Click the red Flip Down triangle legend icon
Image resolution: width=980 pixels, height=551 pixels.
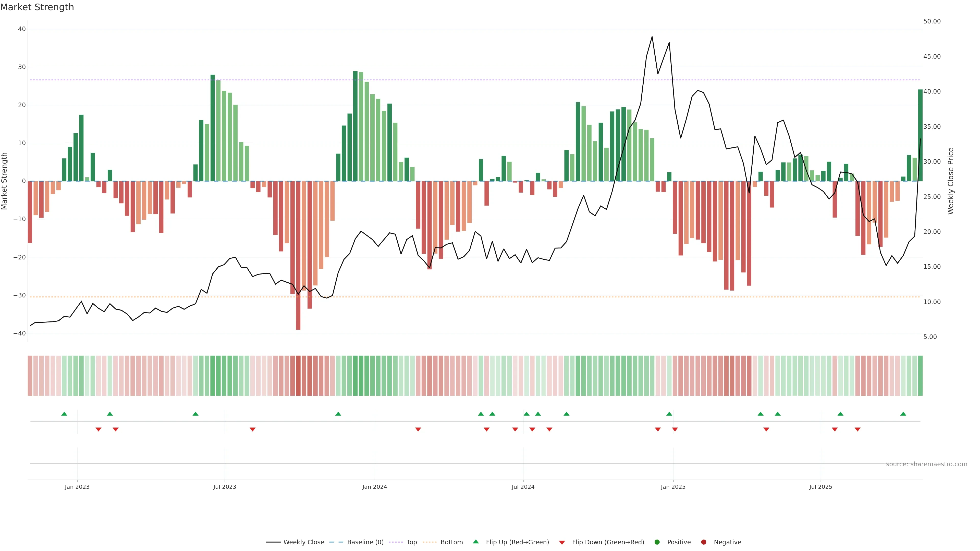coord(562,542)
